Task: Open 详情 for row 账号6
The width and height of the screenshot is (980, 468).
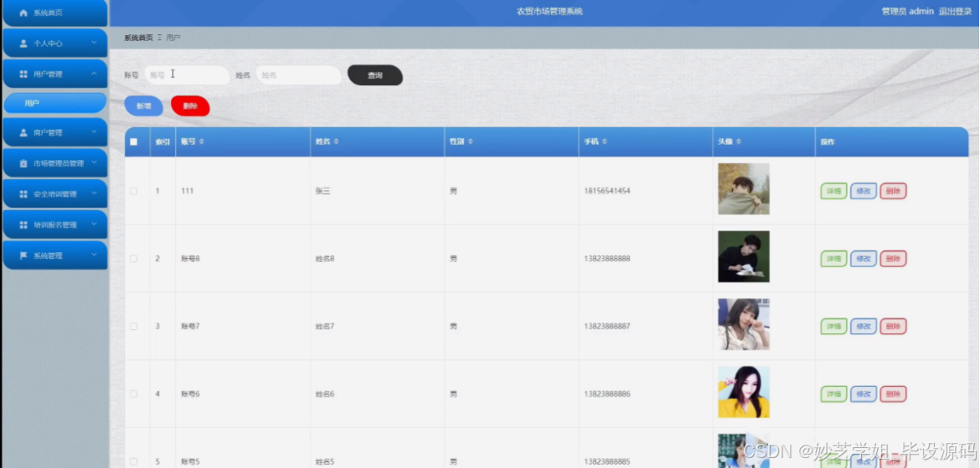Action: coord(833,394)
